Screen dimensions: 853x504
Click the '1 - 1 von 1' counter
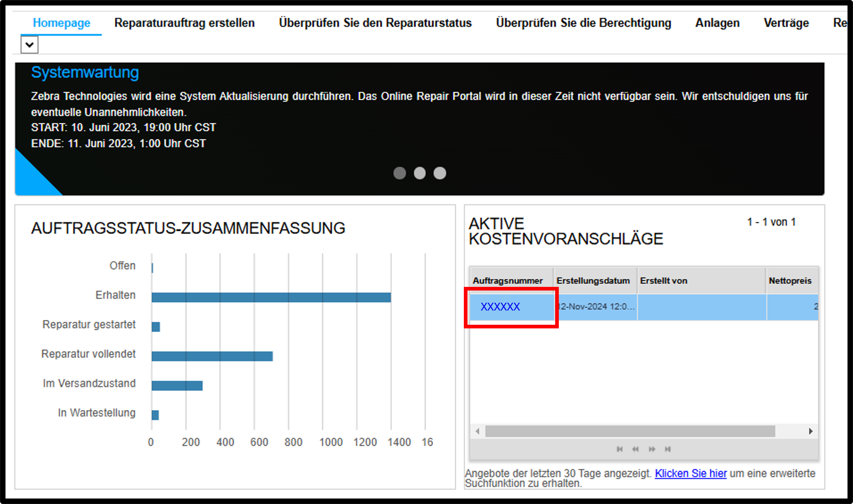point(771,222)
